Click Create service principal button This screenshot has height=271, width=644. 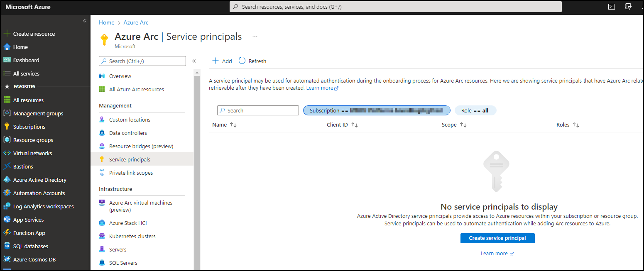coord(497,238)
